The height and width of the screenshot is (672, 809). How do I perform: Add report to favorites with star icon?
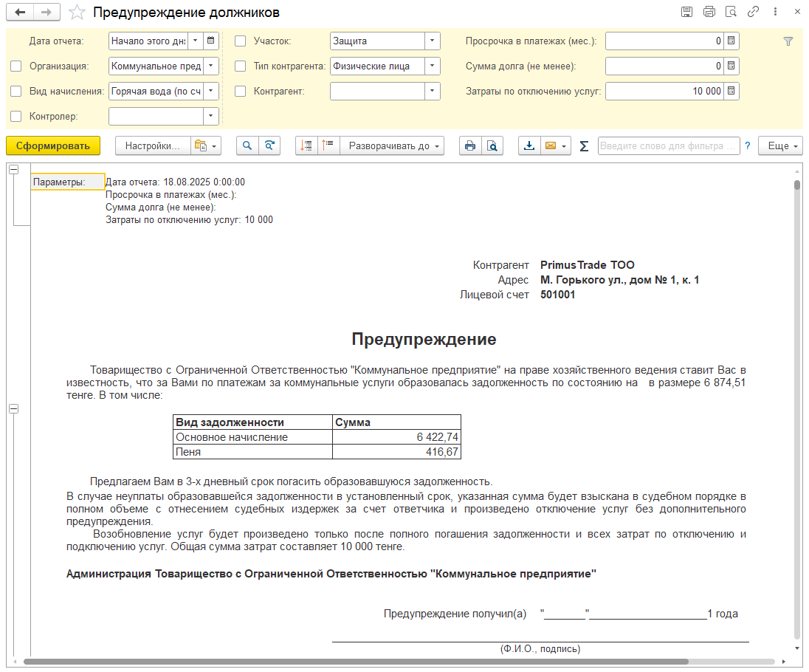click(x=77, y=13)
